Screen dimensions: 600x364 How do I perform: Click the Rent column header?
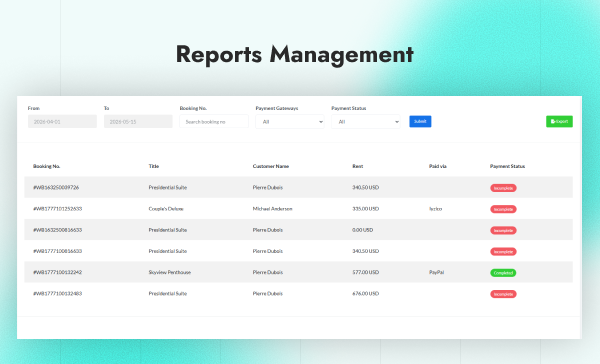(357, 166)
